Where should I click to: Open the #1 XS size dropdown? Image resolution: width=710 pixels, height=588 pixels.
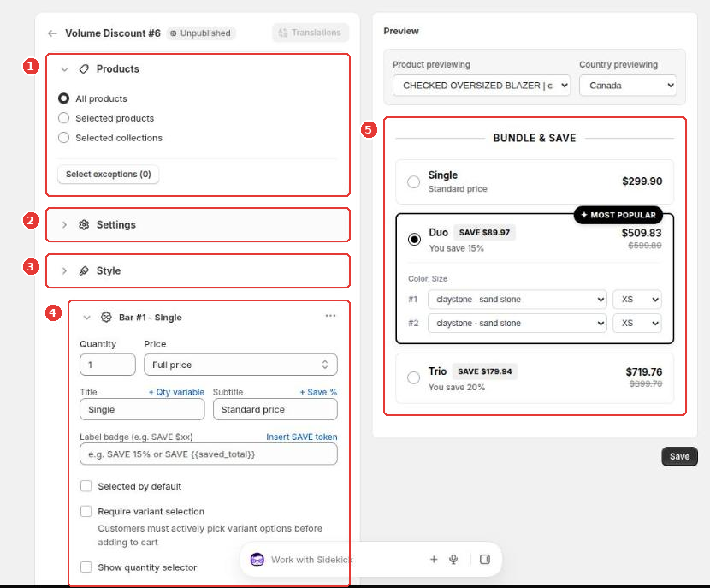[637, 300]
